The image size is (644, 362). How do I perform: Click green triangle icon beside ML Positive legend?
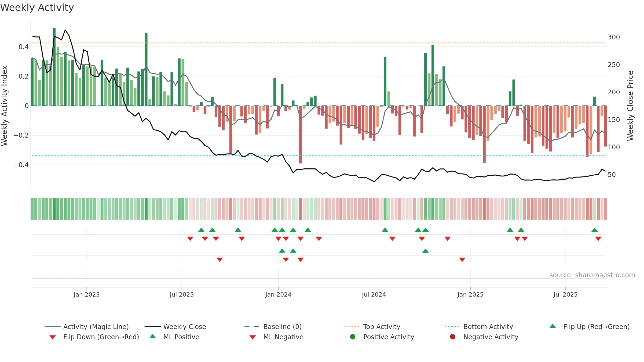153,336
